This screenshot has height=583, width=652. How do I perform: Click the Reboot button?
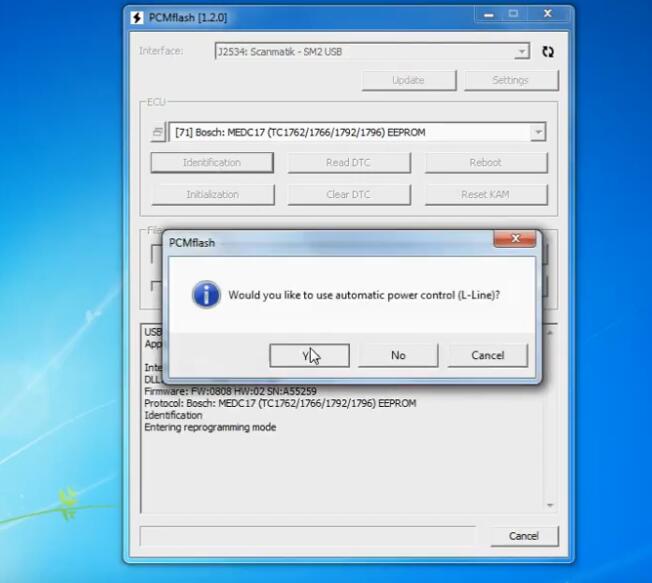tap(486, 163)
